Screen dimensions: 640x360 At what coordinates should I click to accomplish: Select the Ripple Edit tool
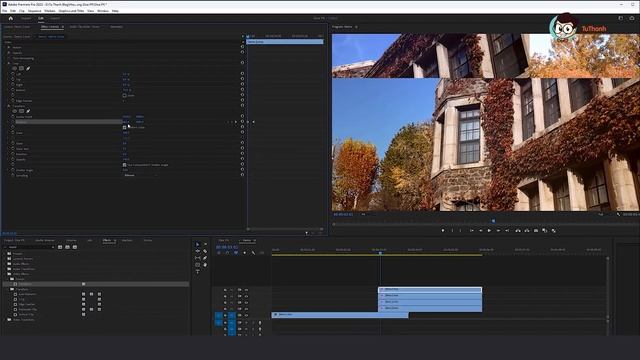(x=198, y=251)
